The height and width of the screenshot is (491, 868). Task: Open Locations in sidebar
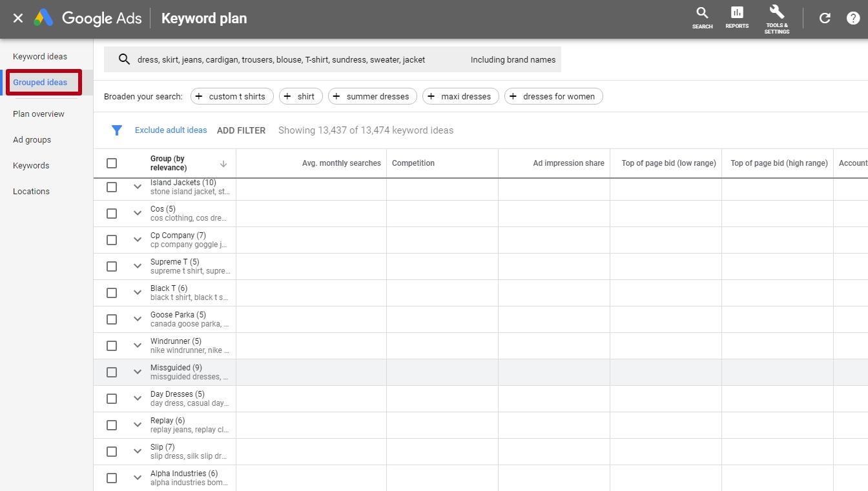pyautogui.click(x=31, y=192)
